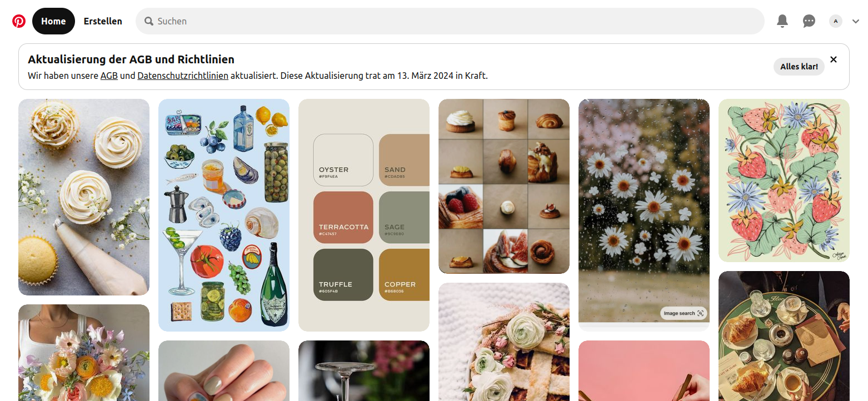This screenshot has height=401, width=868.
Task: Click the Image search lens on daisies pin
Action: pos(684,313)
